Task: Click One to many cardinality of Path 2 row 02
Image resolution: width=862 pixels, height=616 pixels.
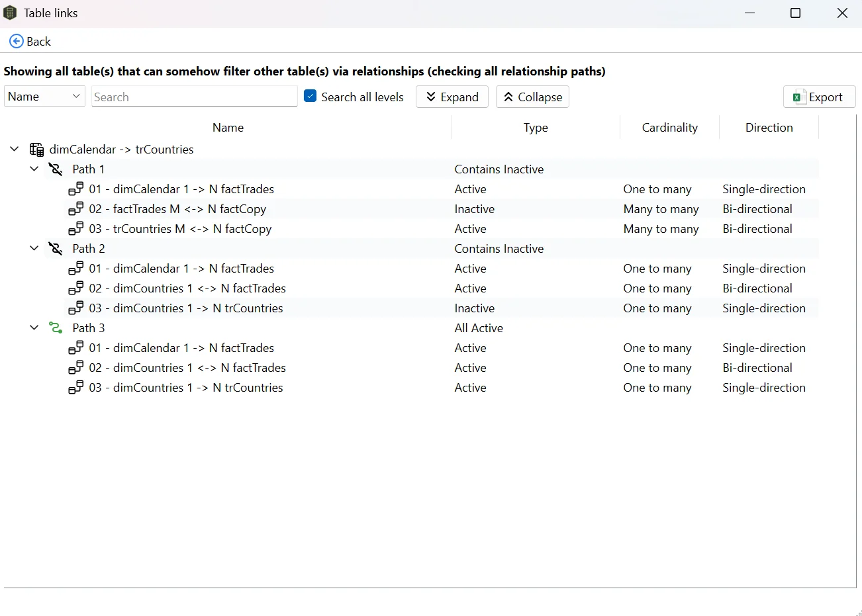Action: pyautogui.click(x=657, y=288)
